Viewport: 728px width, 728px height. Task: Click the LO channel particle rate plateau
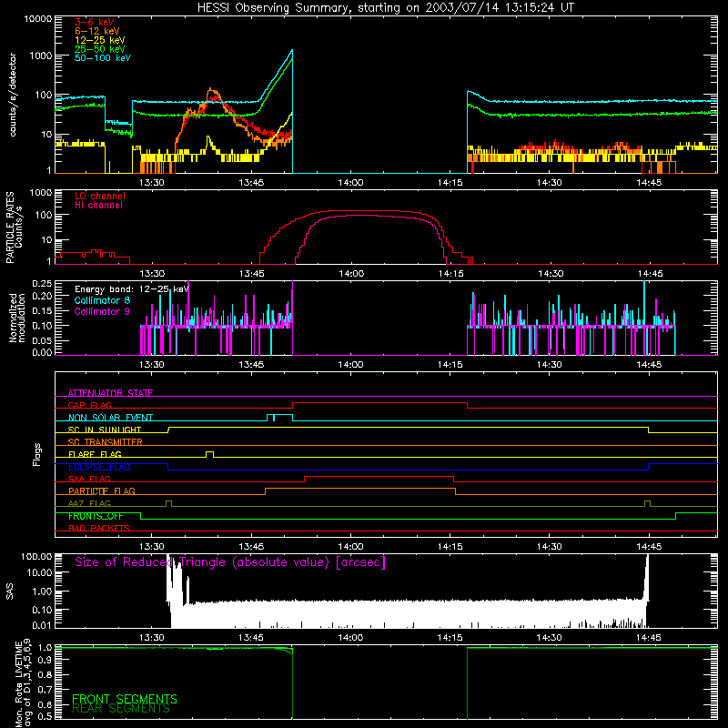362,211
